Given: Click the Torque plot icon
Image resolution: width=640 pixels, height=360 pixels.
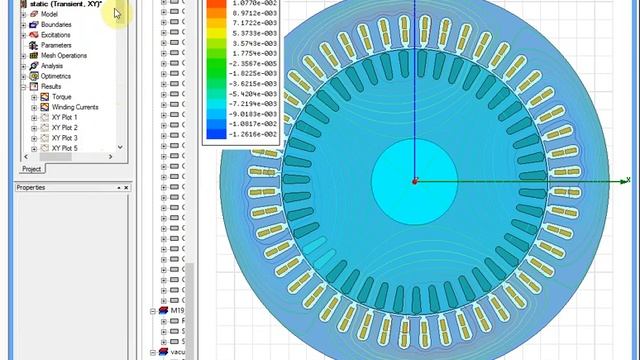Looking at the screenshot, I should click(44, 97).
